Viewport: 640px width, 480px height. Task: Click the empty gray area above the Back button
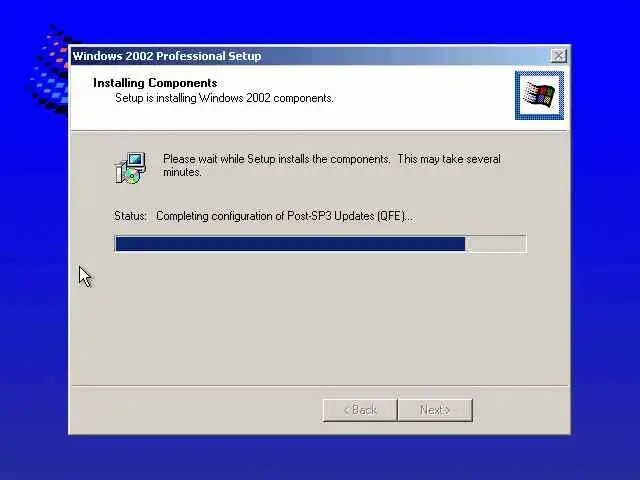[x=320, y=318]
